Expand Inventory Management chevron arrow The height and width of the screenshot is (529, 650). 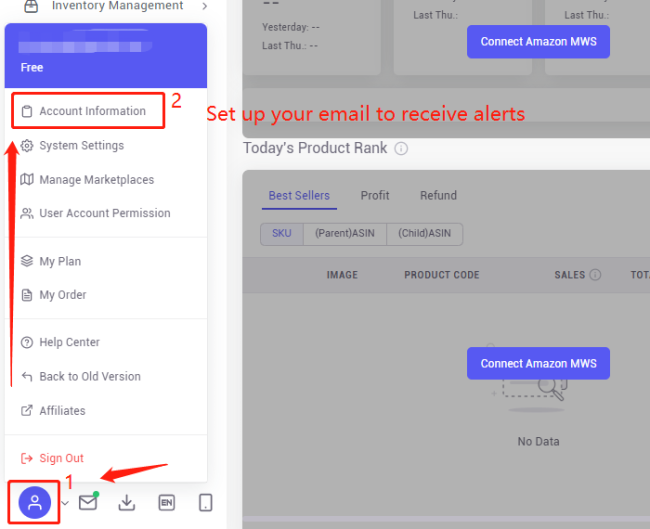coord(204,6)
